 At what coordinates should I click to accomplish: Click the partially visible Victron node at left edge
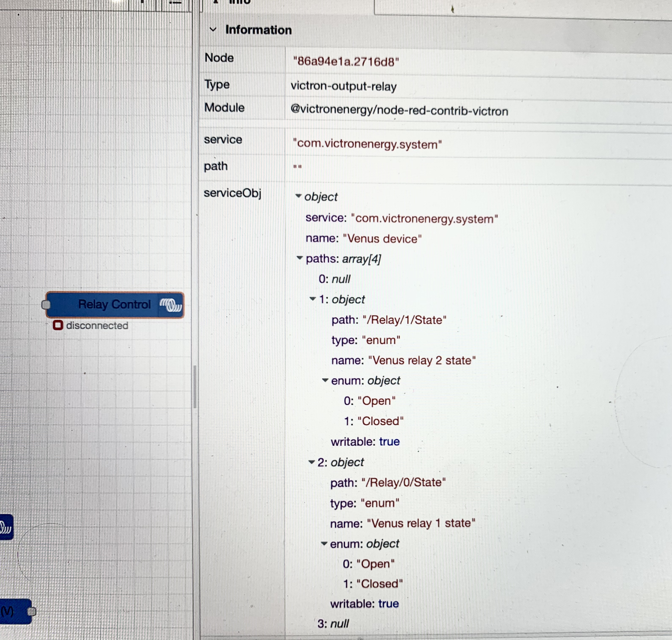click(x=7, y=527)
